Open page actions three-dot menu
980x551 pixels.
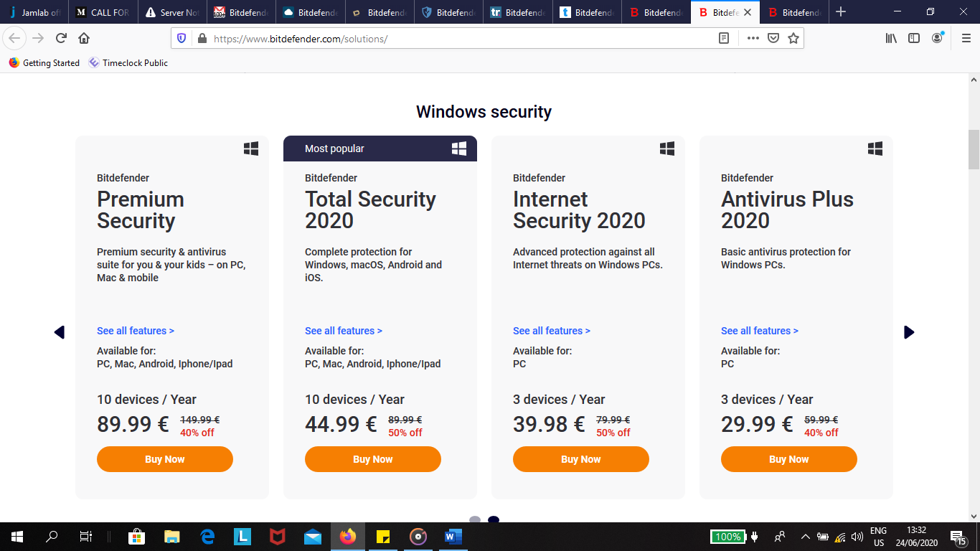pyautogui.click(x=753, y=38)
